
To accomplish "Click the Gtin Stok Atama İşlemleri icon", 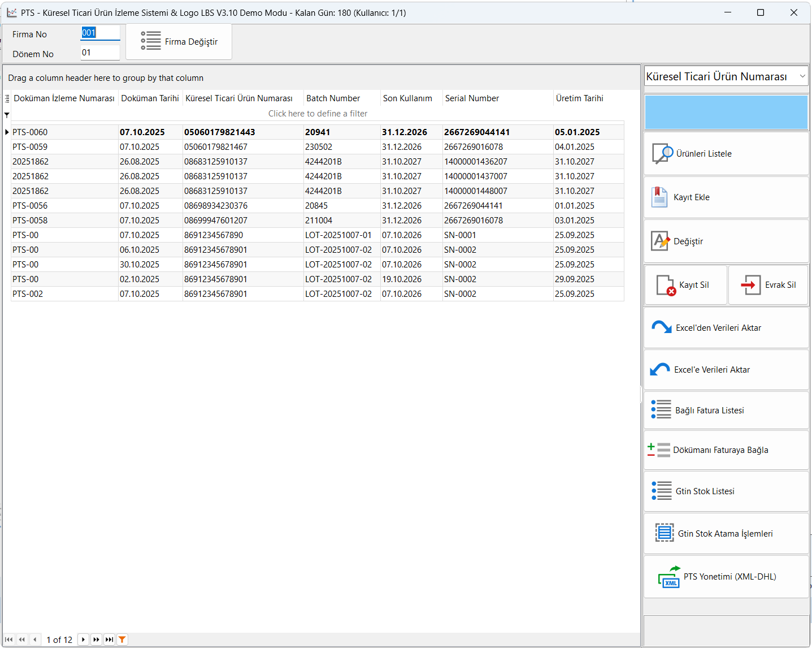I will 664,533.
